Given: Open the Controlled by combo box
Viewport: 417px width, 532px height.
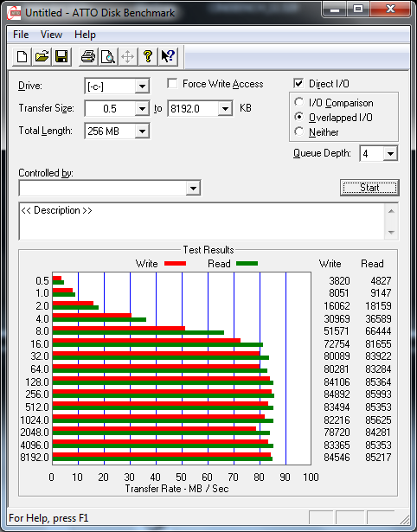Looking at the screenshot, I should point(110,188).
